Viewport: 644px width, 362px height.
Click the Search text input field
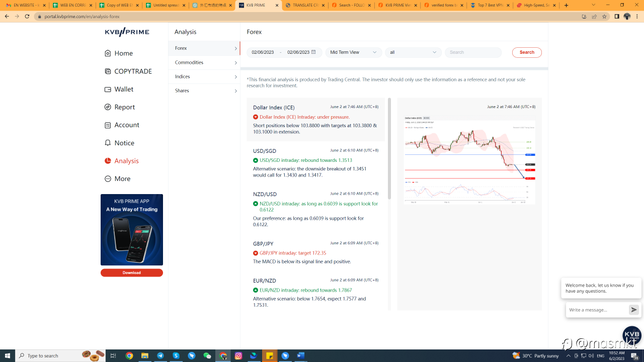tap(473, 52)
